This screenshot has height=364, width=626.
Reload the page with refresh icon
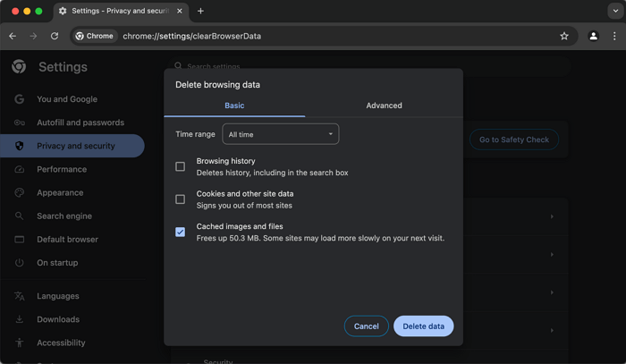point(55,36)
